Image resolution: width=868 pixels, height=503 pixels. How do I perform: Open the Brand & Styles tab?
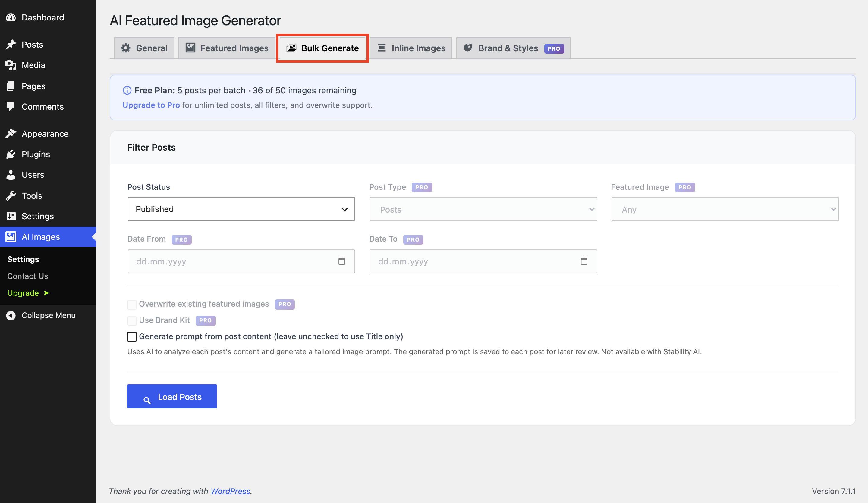[x=514, y=48]
